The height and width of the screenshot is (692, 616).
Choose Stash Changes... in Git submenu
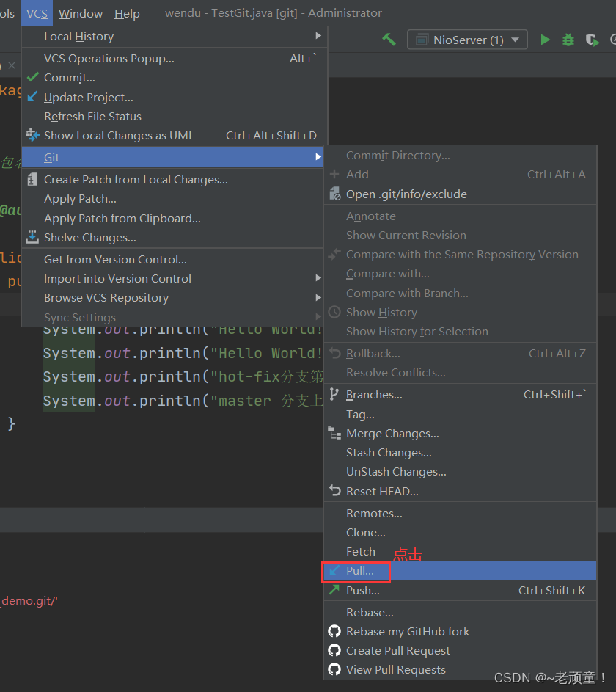pos(461,452)
